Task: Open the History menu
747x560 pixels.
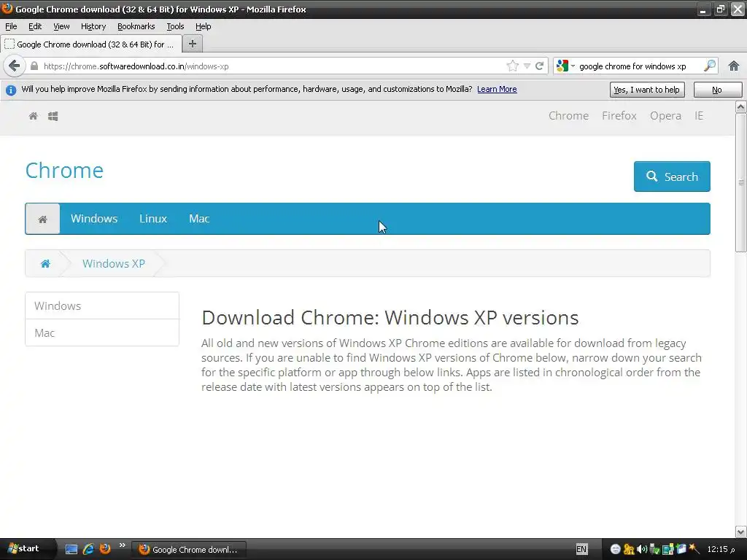Action: tap(93, 27)
